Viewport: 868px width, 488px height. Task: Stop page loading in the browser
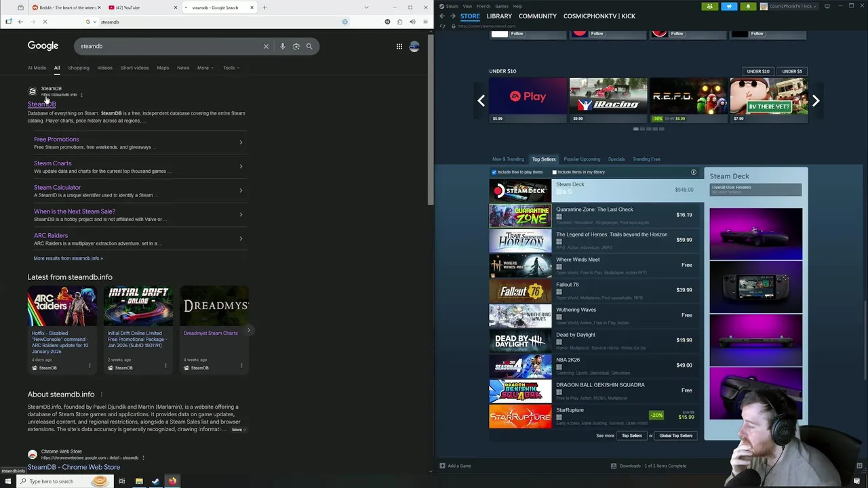click(x=45, y=22)
